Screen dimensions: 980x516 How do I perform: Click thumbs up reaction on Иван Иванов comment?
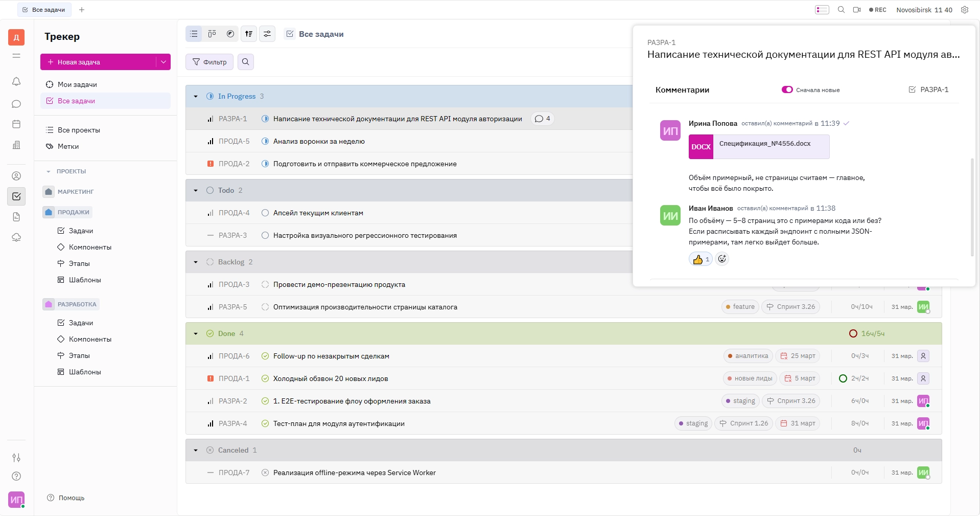tap(700, 259)
